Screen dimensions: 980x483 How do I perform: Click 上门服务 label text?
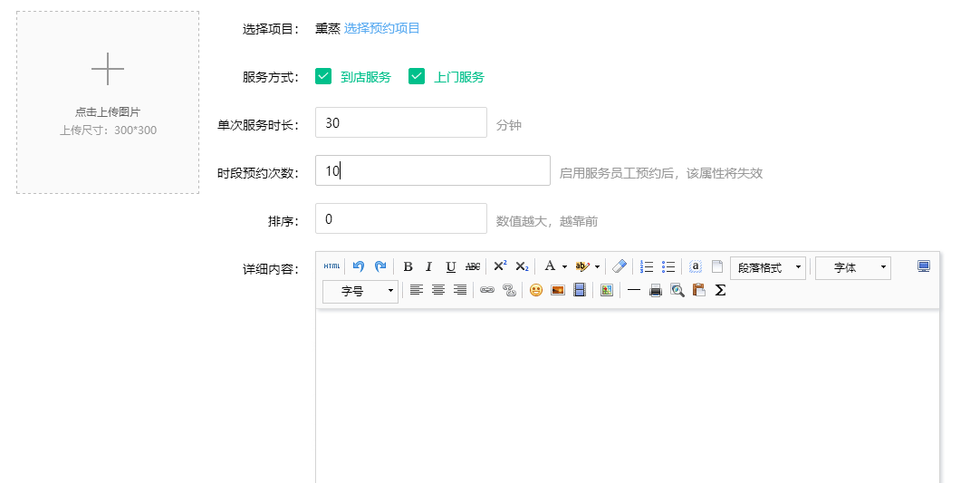click(458, 77)
